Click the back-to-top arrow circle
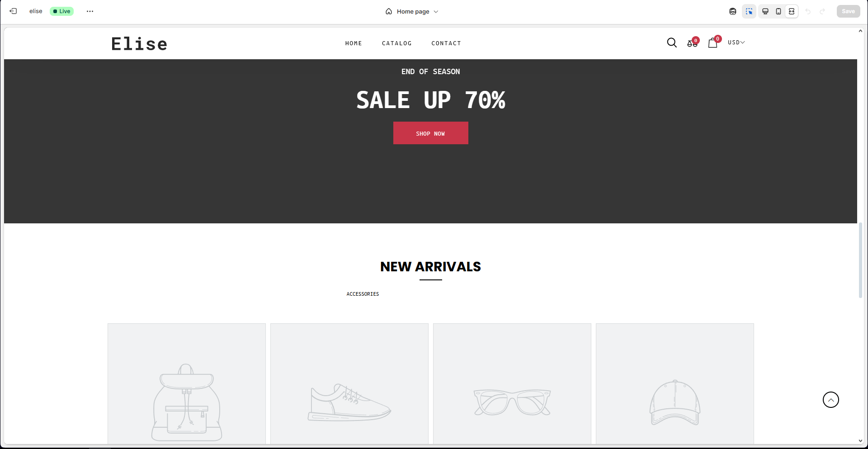Screen dimensions: 868x449 pyautogui.click(x=830, y=400)
